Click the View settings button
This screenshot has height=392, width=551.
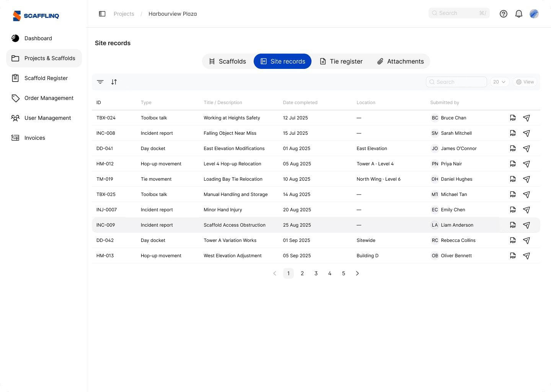(525, 82)
